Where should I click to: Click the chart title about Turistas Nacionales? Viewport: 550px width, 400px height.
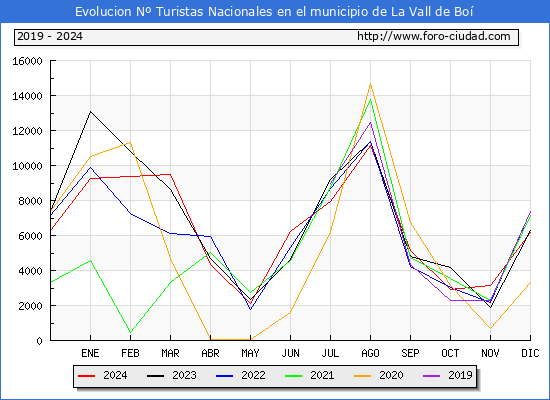[x=274, y=12]
